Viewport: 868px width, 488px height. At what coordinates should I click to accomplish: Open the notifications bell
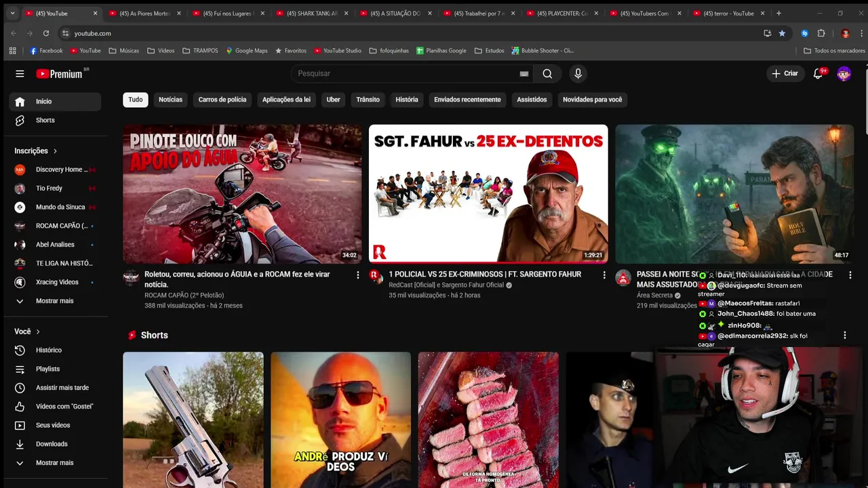(818, 73)
